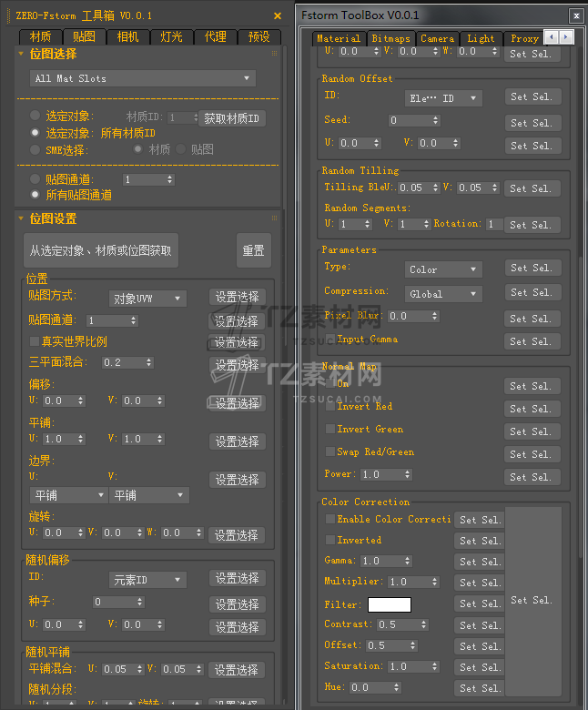Enable Color Correction checkbox
The image size is (588, 710).
330,519
